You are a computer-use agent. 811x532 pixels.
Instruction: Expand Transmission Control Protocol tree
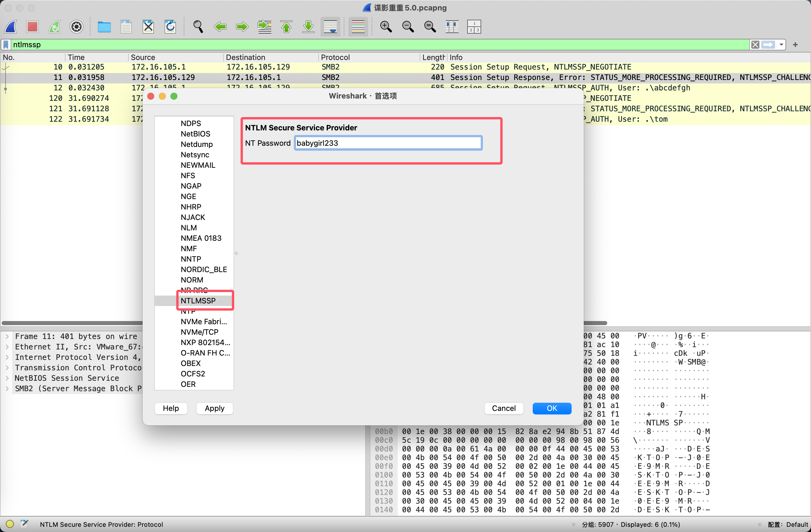pos(7,368)
